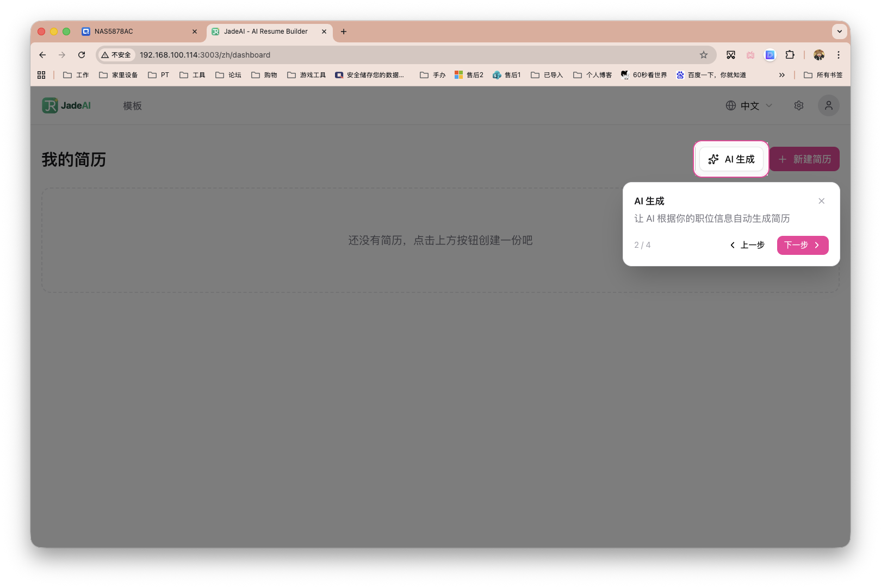Close the AI 生成 tour tooltip
Viewport: 881px width, 588px height.
[821, 201]
